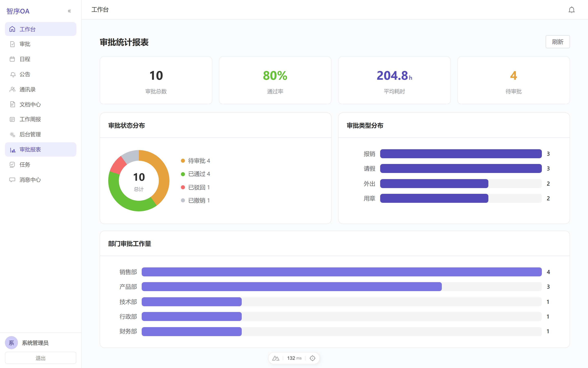Viewport: 588px width, 368px height.
Task: Click the orange 待审批 legend dot
Action: click(x=183, y=161)
